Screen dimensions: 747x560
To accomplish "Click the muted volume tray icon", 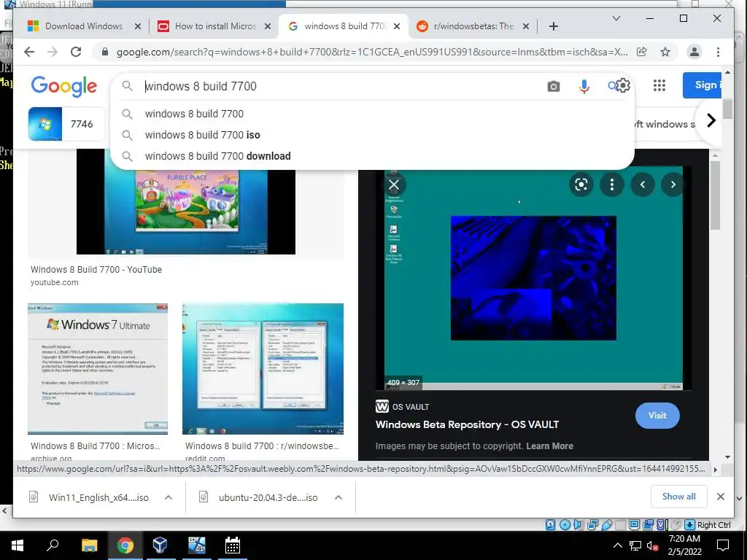I will (652, 545).
